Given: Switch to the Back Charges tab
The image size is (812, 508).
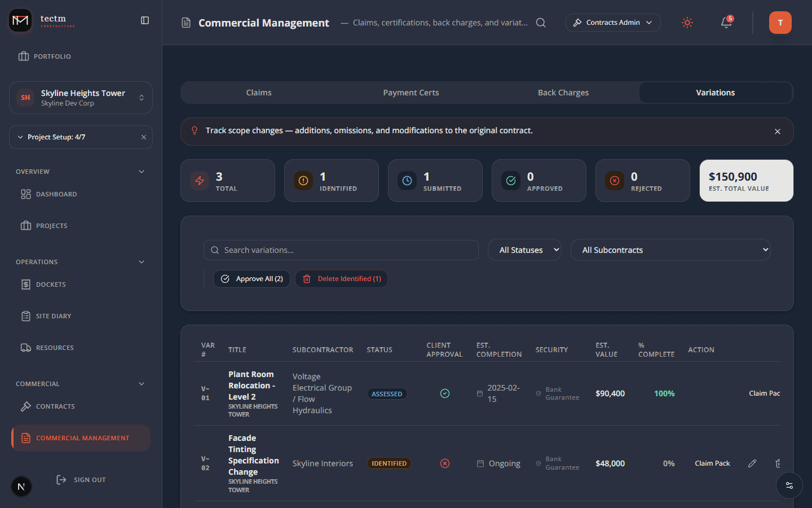Looking at the screenshot, I should 563,93.
